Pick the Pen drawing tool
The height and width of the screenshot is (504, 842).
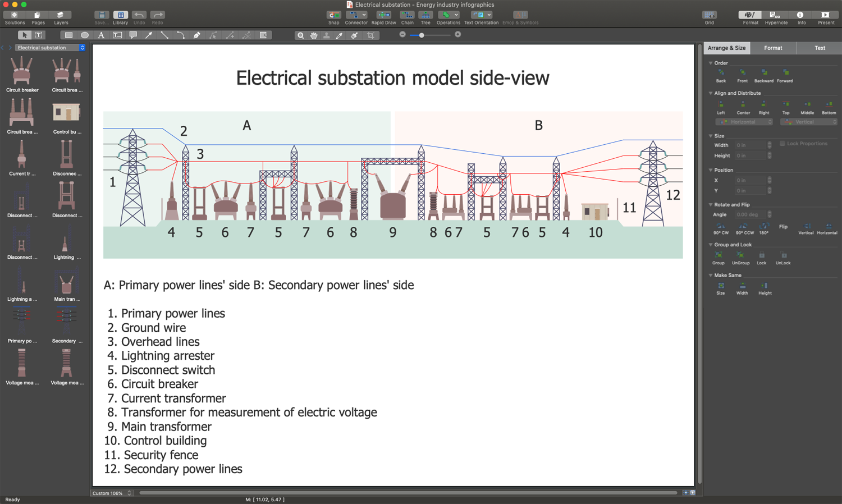point(197,35)
